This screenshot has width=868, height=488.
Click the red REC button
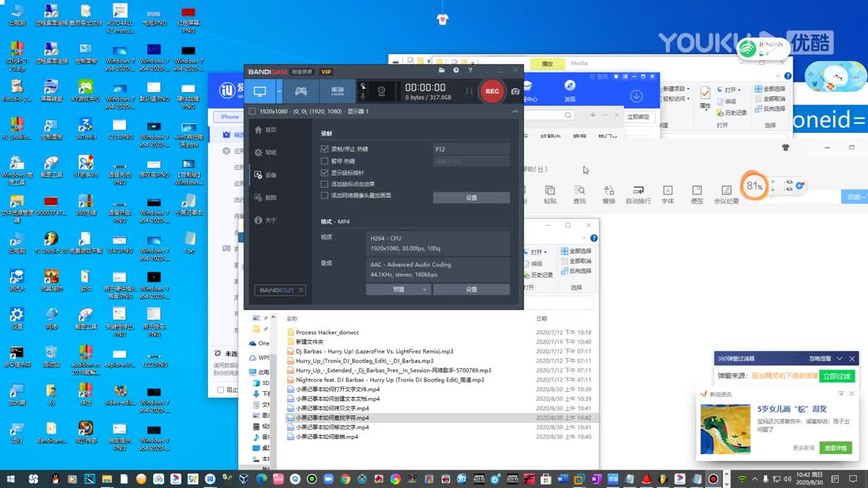(492, 91)
